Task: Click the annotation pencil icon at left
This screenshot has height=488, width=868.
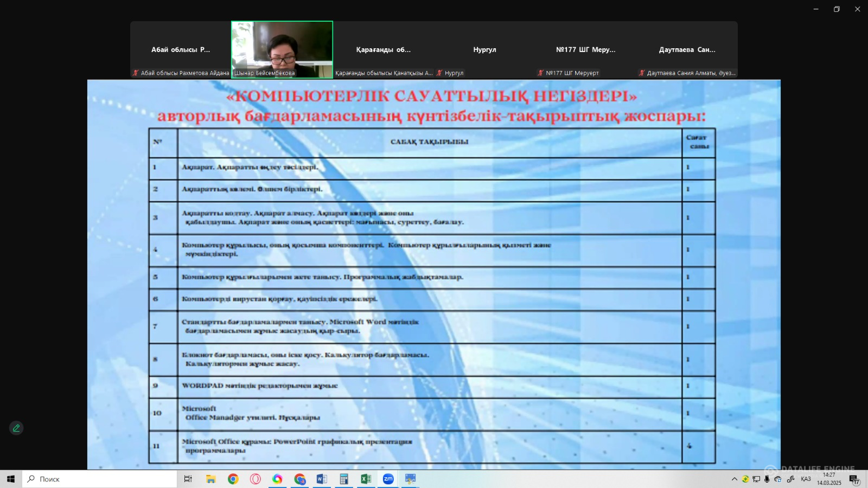Action: 16,428
